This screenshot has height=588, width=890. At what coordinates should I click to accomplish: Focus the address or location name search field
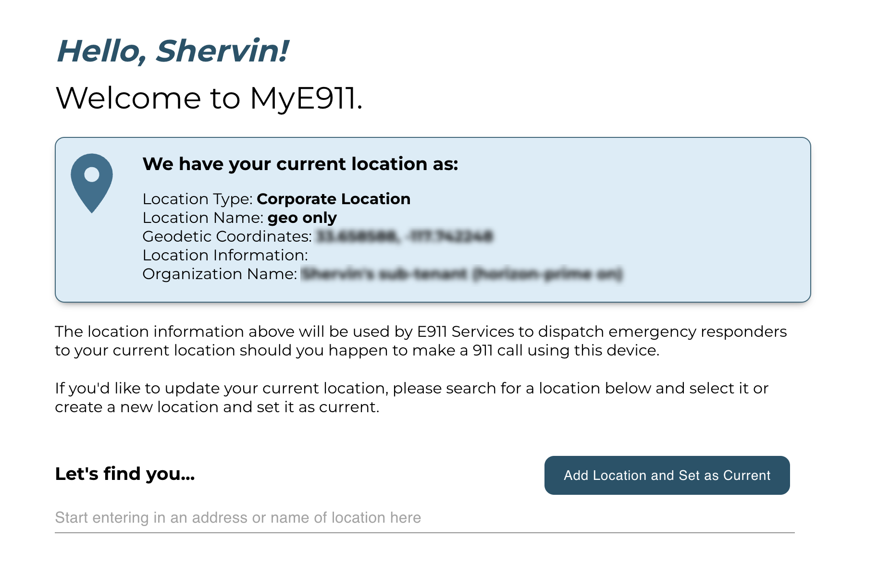(x=425, y=517)
